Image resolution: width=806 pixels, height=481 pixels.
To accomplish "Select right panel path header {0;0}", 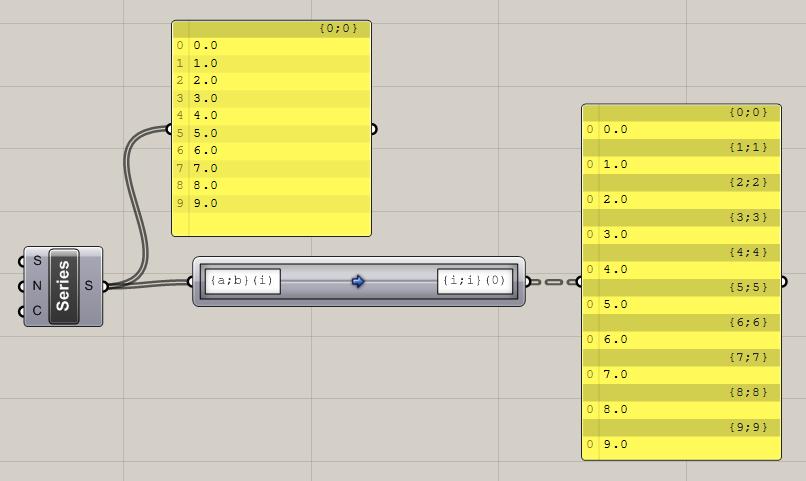I will [748, 113].
